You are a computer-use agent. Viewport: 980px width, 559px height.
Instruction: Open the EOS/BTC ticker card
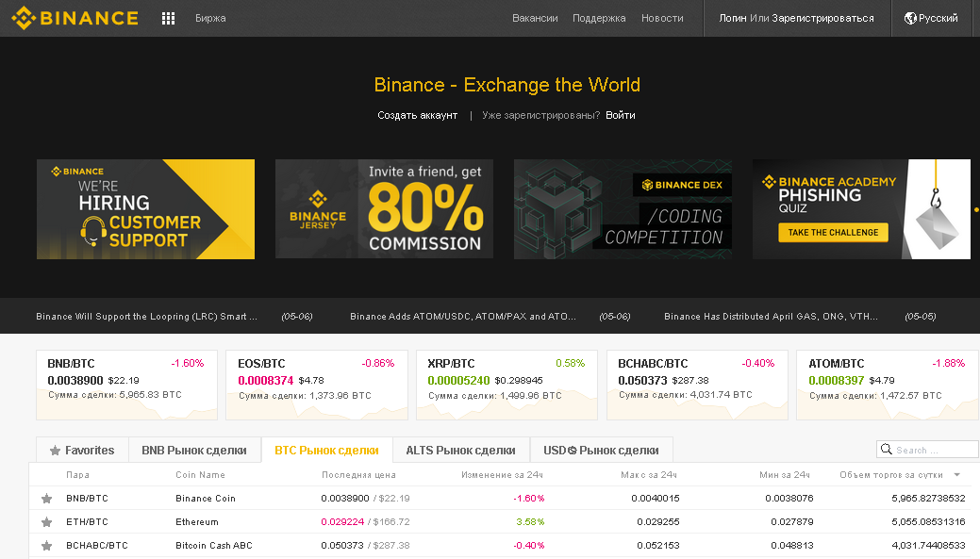coord(317,385)
